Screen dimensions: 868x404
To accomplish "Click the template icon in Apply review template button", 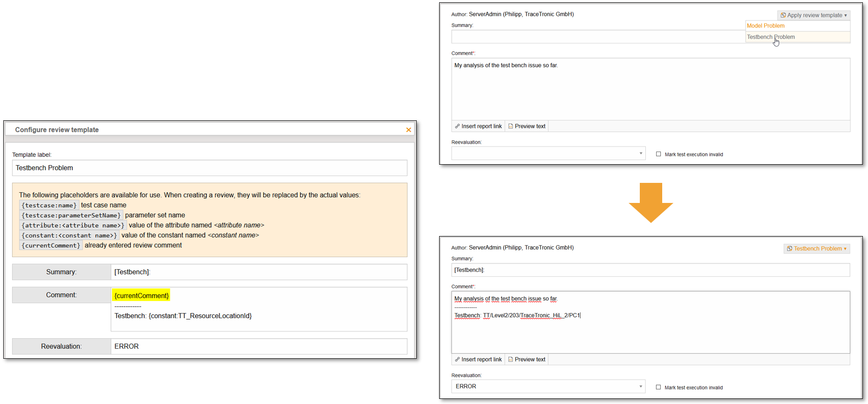I will (783, 15).
